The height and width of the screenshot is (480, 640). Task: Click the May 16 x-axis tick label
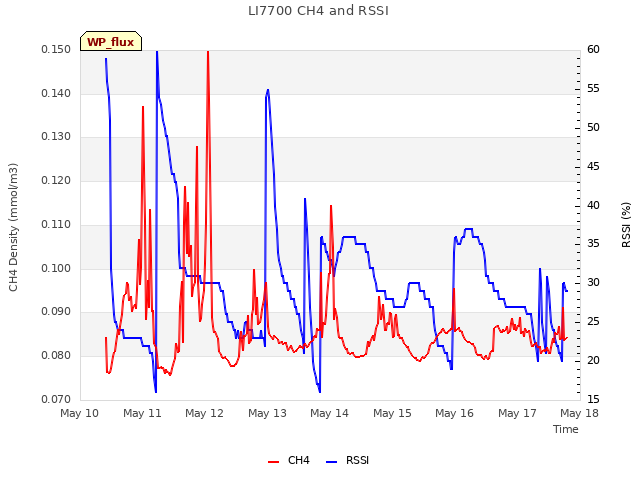tap(454, 413)
